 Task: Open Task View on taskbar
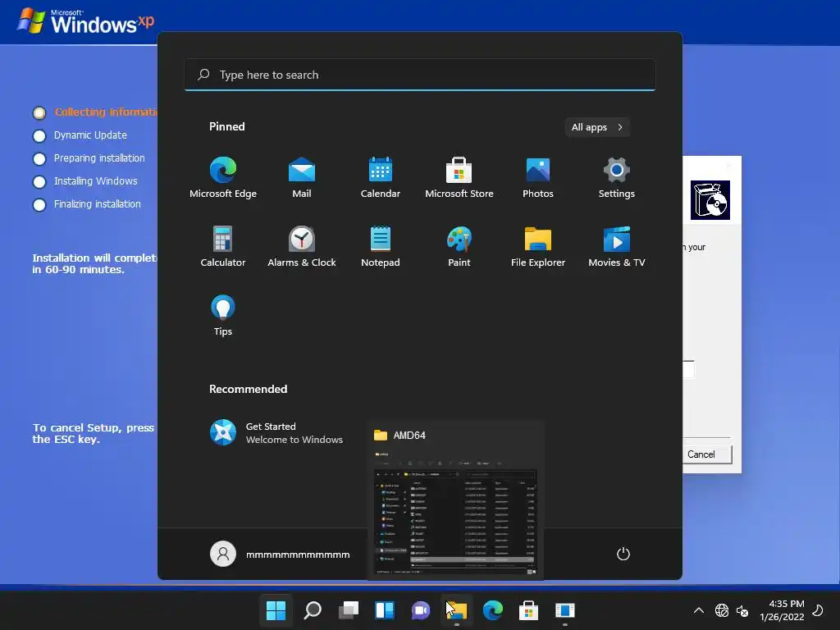pyautogui.click(x=349, y=610)
